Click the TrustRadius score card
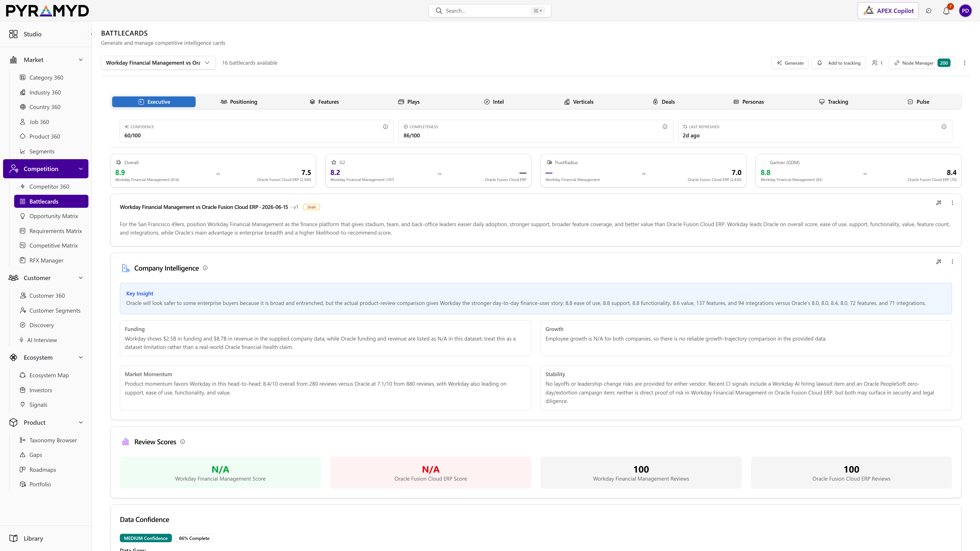This screenshot has width=980, height=551. pyautogui.click(x=643, y=171)
